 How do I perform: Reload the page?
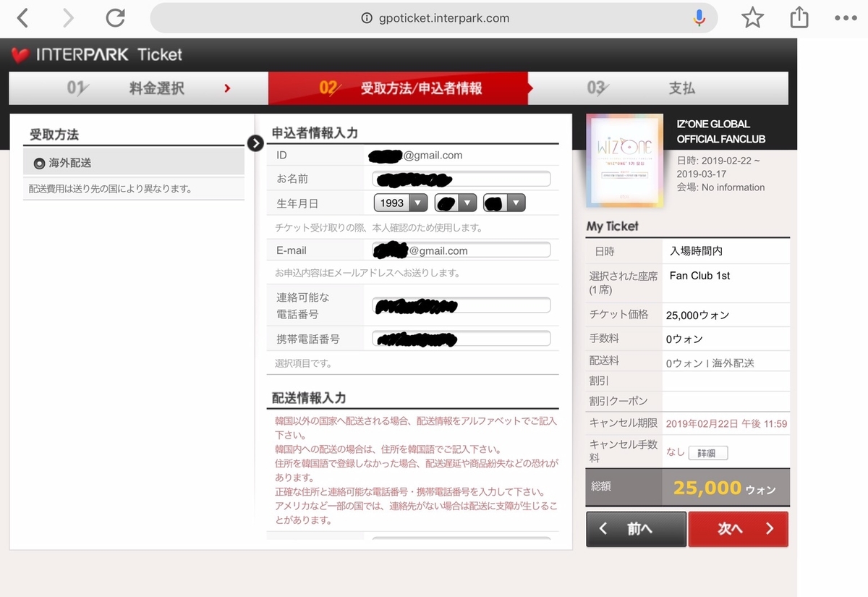(115, 18)
